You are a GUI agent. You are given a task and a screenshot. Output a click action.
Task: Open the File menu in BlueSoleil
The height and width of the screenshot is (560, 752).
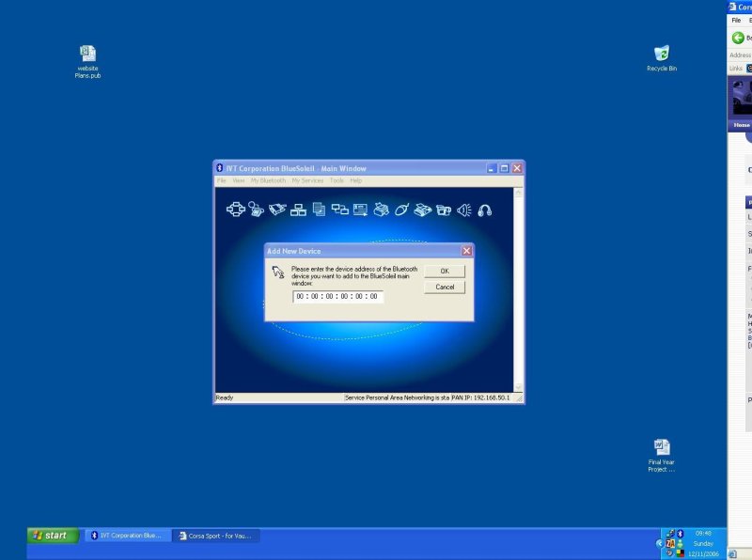pyautogui.click(x=221, y=180)
